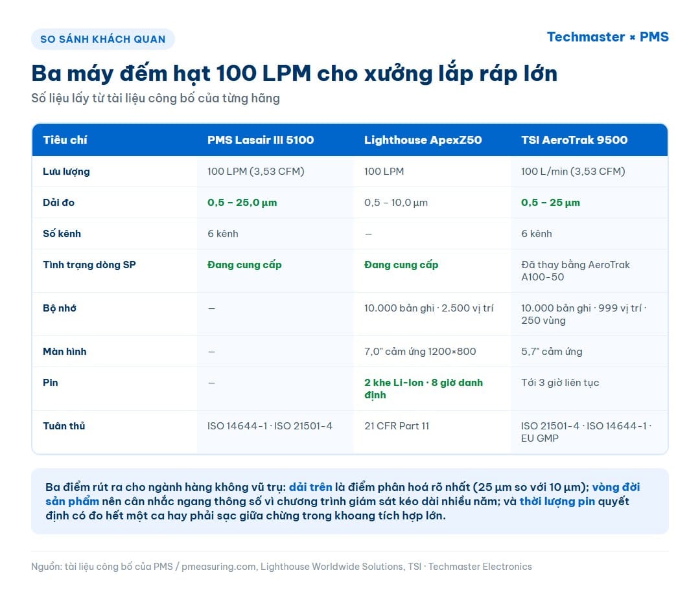700x590 pixels.
Task: Click the Đã thay bằng AeroTrak A100-50 cell
Action: pos(576,271)
